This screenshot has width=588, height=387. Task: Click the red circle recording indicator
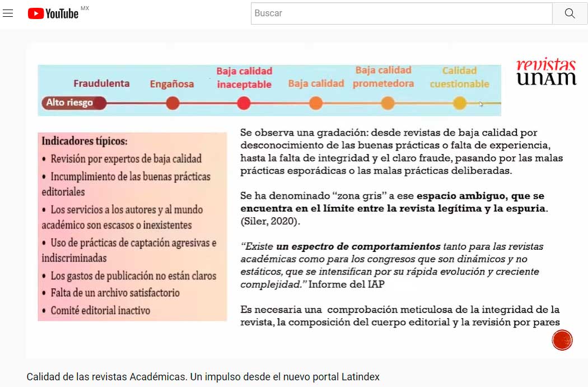tap(562, 340)
